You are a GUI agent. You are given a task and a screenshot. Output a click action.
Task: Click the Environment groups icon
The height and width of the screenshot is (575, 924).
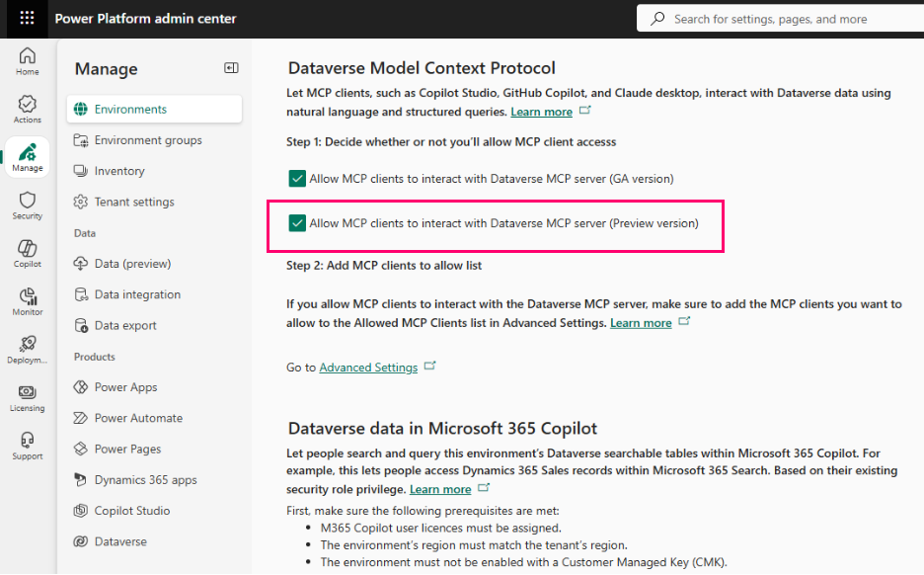coord(81,140)
